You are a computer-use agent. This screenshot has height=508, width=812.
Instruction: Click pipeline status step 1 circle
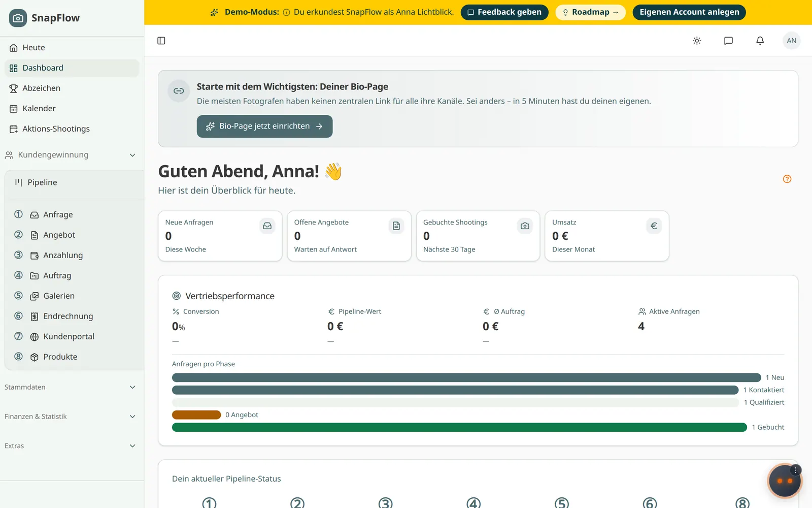pyautogui.click(x=209, y=503)
